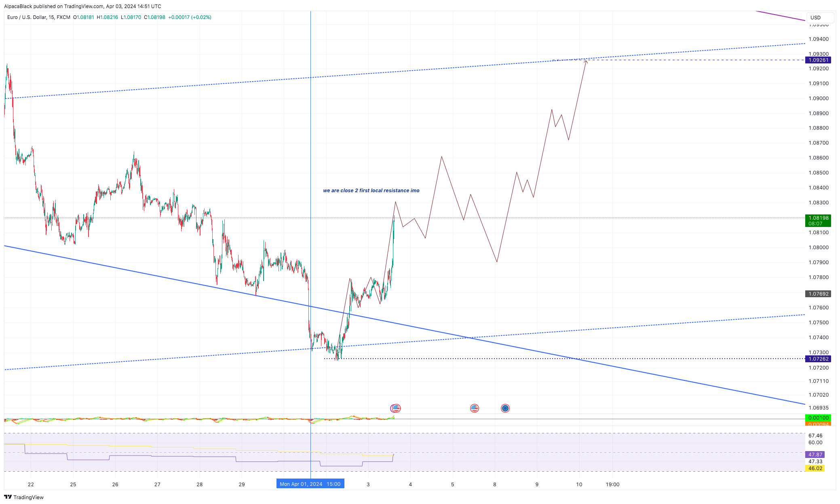Click the 1.08900 price axis label

pyautogui.click(x=819, y=113)
